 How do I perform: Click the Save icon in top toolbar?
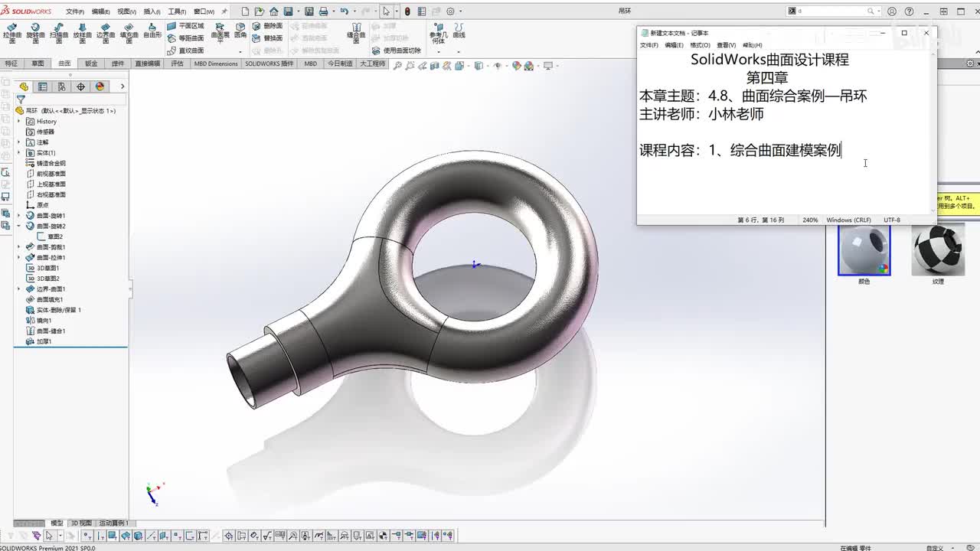click(x=288, y=11)
